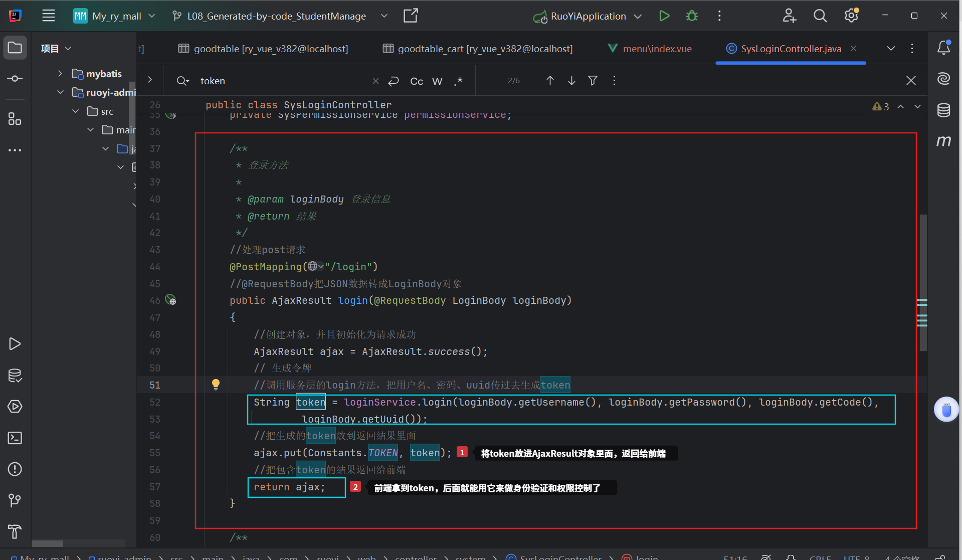Insert new line in search field

(394, 81)
